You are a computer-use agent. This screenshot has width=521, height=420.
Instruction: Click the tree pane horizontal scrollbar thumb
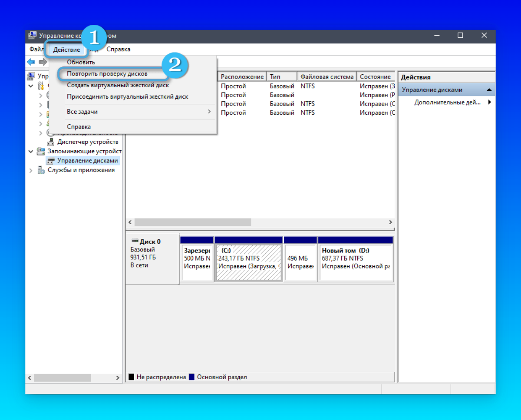[62, 378]
